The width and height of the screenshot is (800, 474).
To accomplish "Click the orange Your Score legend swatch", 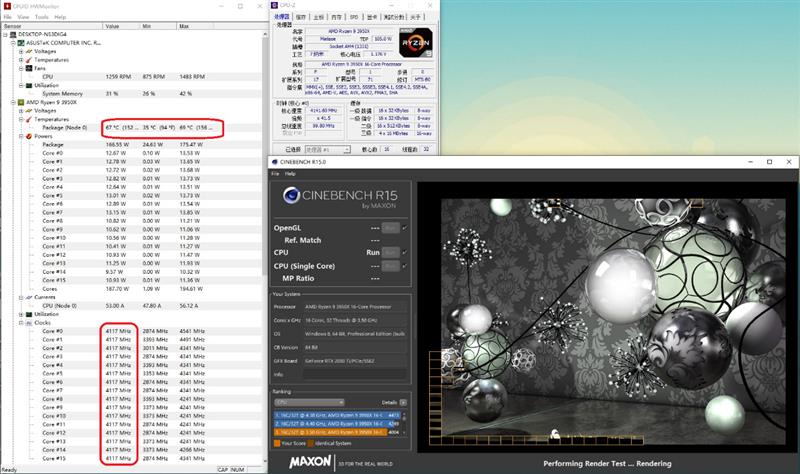I will [x=277, y=443].
